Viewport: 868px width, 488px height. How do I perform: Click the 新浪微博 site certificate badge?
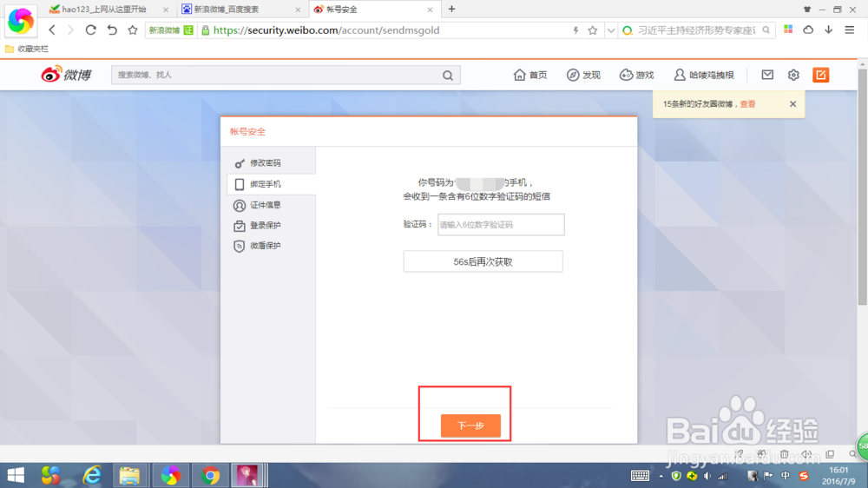(x=171, y=30)
